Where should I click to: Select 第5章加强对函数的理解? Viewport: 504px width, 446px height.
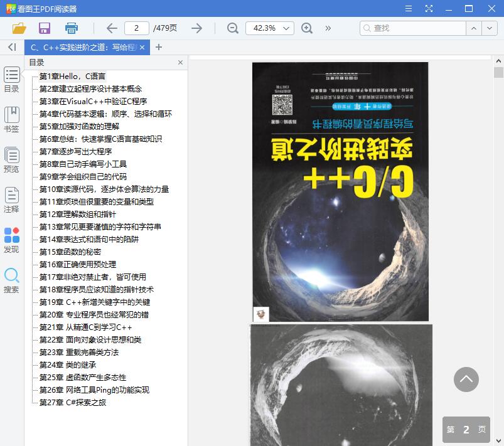(x=79, y=126)
